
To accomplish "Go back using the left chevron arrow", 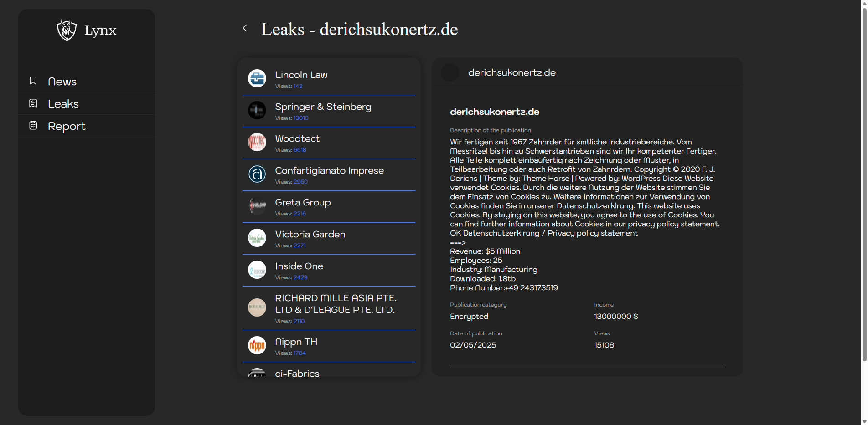I will click(245, 28).
